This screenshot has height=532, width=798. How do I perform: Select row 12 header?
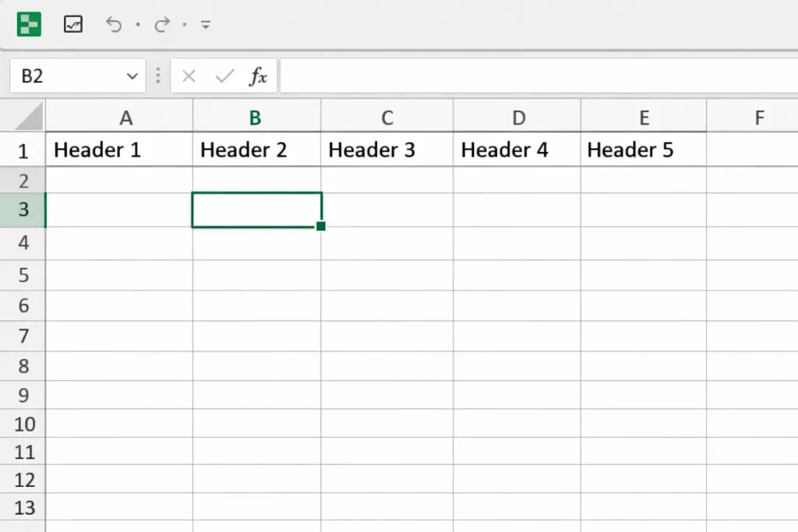[x=23, y=479]
